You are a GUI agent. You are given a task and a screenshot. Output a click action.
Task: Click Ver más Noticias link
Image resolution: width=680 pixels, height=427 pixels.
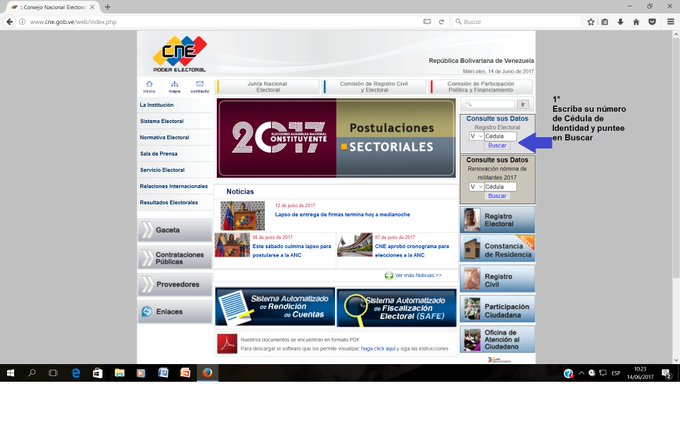[x=418, y=275]
